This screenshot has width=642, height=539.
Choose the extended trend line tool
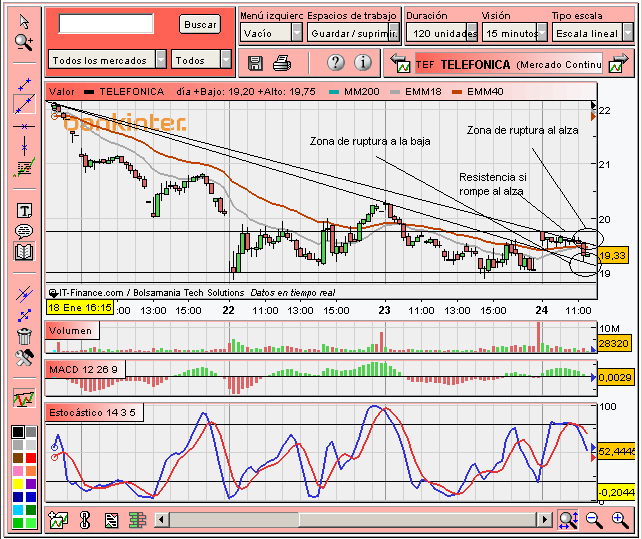25,104
